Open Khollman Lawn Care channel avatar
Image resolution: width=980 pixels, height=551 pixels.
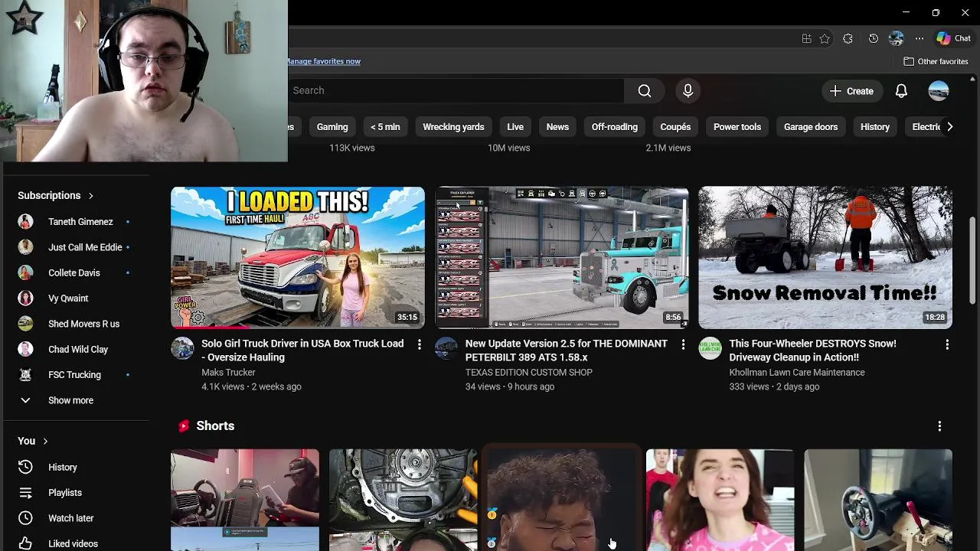[710, 348]
